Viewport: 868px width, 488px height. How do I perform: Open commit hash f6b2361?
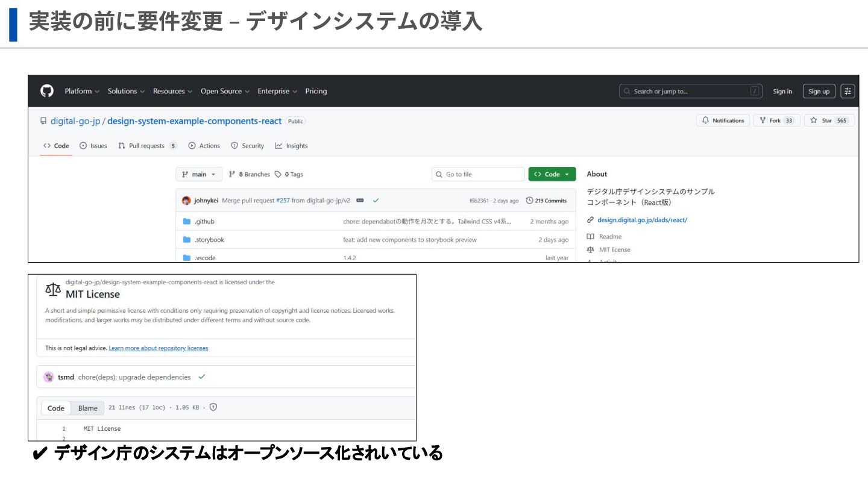click(479, 201)
